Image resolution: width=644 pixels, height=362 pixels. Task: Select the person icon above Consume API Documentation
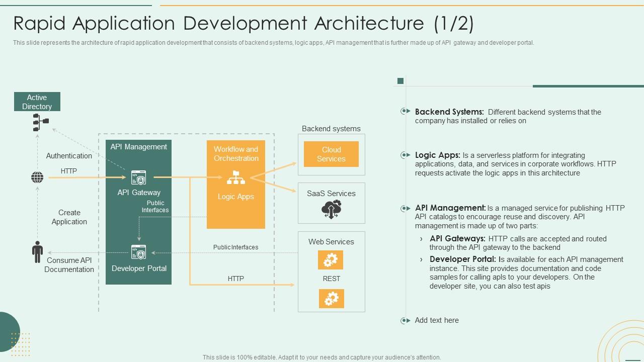click(x=37, y=252)
